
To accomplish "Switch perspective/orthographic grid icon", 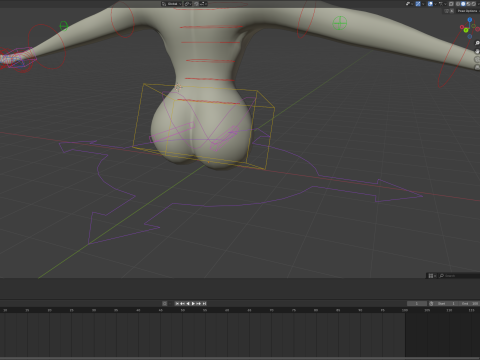I will click(477, 67).
